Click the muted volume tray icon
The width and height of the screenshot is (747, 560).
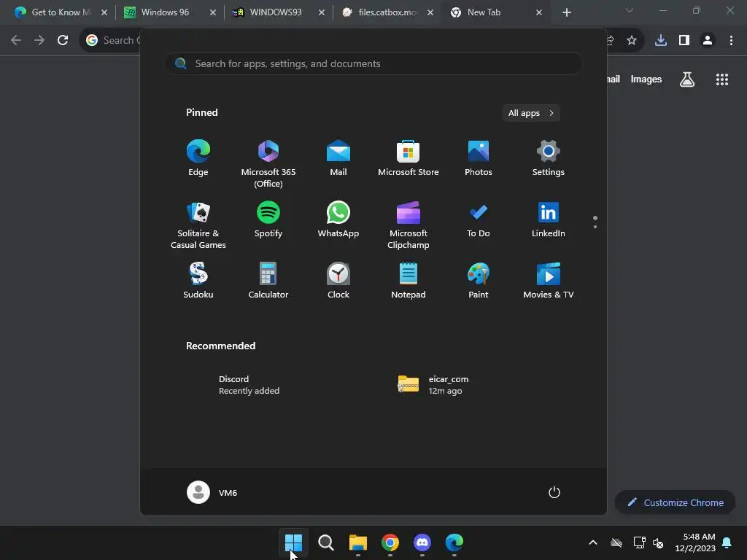click(659, 542)
